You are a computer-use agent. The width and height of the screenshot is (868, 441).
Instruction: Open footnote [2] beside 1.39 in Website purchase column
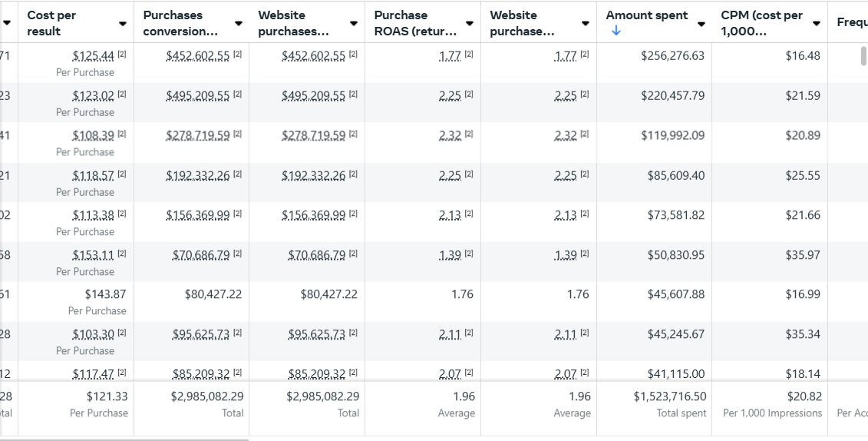tap(585, 254)
